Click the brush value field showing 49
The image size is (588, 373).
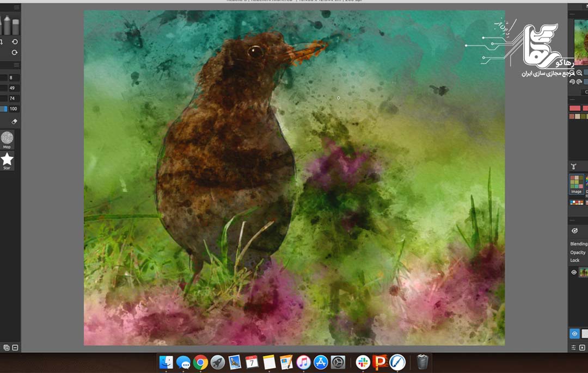14,88
